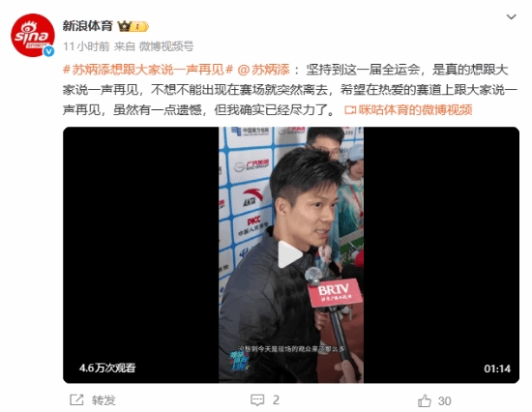The width and height of the screenshot is (532, 412).
Task: Like the post with thumbs-up icon
Action: 424,400
